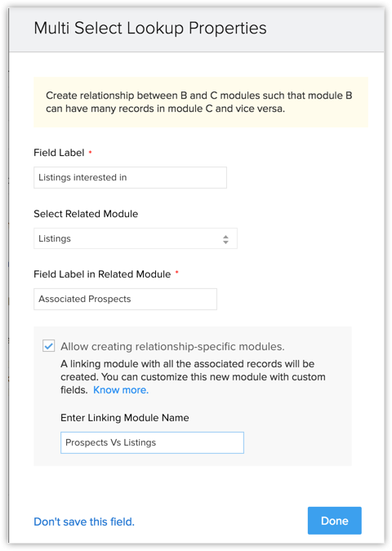Click the red asterisk beside Field Label in Related Module
Image resolution: width=392 pixels, height=551 pixels.
click(177, 273)
